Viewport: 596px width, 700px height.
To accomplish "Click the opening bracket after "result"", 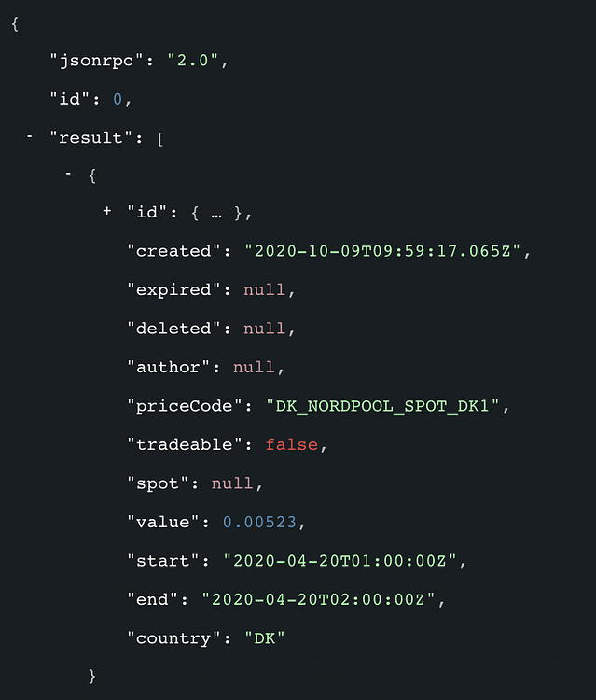I will click(160, 139).
